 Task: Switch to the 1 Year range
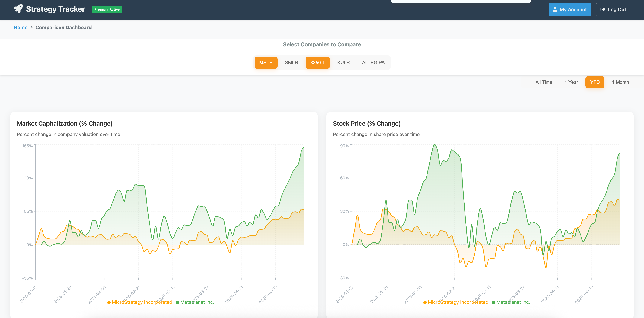coord(571,82)
